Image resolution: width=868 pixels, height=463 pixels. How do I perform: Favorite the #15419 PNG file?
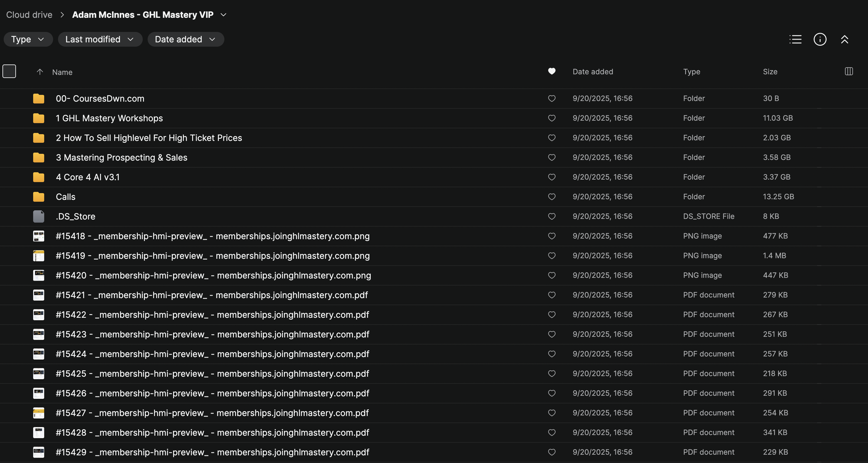pos(552,256)
